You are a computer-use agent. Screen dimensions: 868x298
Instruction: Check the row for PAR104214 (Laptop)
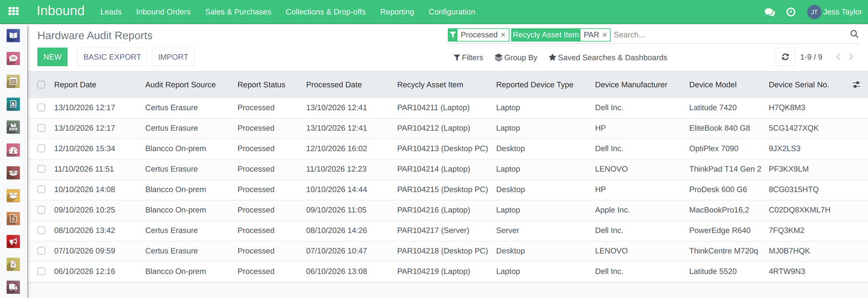41,169
